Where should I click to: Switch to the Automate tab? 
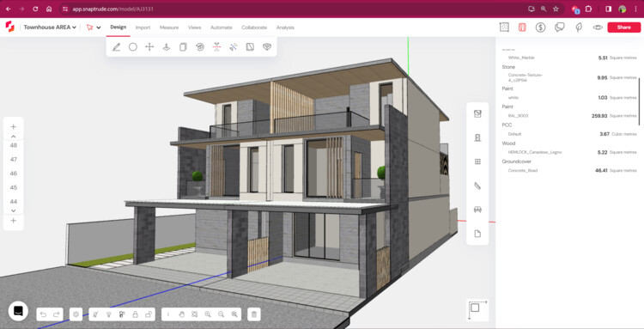(222, 27)
